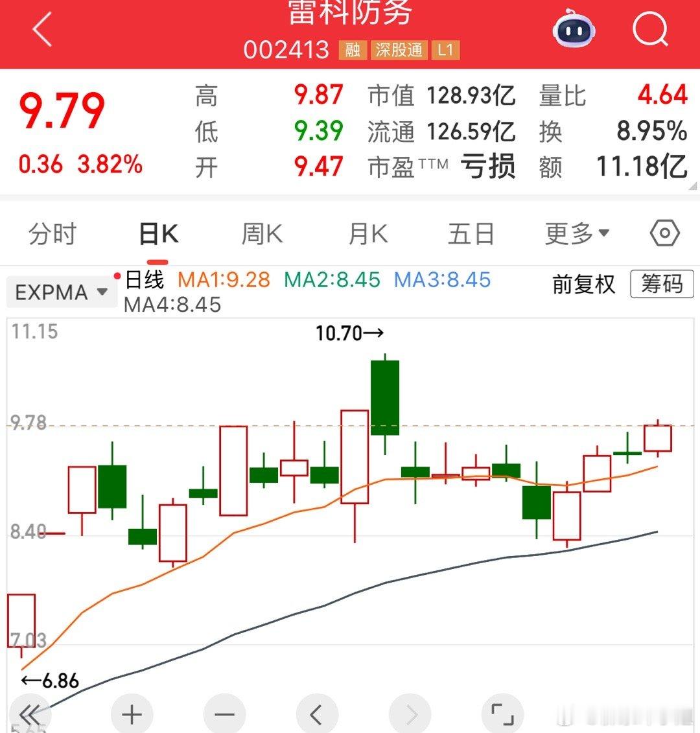Switch to 分时 tab
This screenshot has height=733, width=700.
tap(52, 234)
